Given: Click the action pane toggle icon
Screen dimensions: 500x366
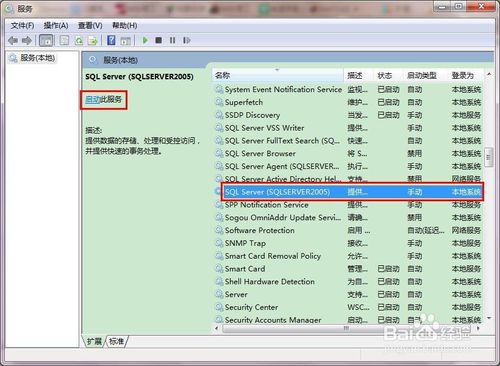Looking at the screenshot, I should pyautogui.click(x=125, y=41).
